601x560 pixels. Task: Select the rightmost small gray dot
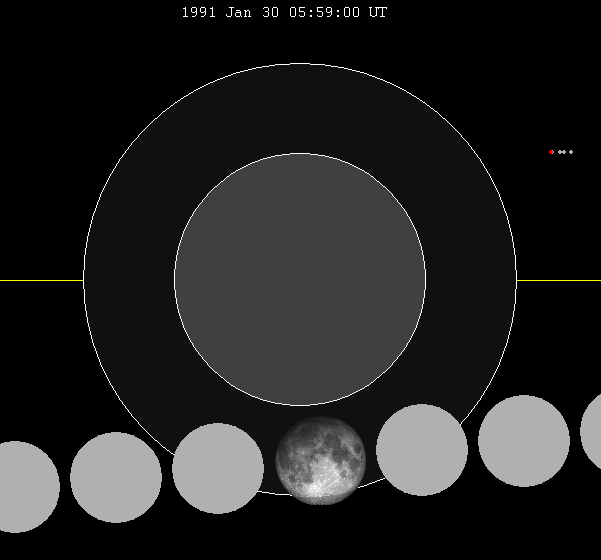click(571, 152)
